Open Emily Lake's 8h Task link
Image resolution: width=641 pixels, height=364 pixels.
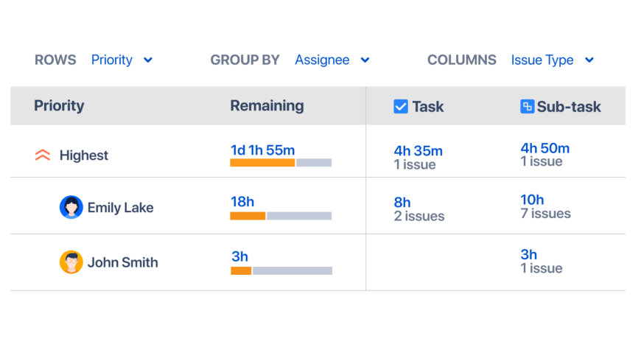(402, 203)
